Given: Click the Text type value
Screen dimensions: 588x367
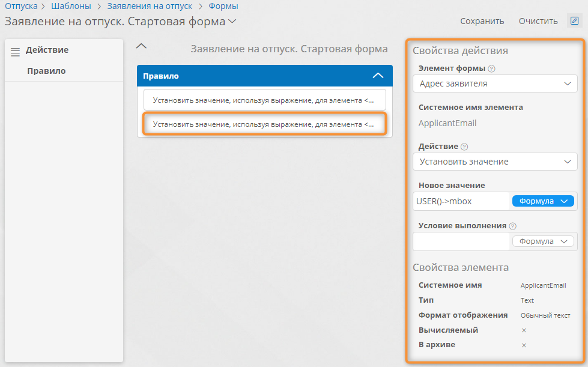Looking at the screenshot, I should pyautogui.click(x=527, y=300).
